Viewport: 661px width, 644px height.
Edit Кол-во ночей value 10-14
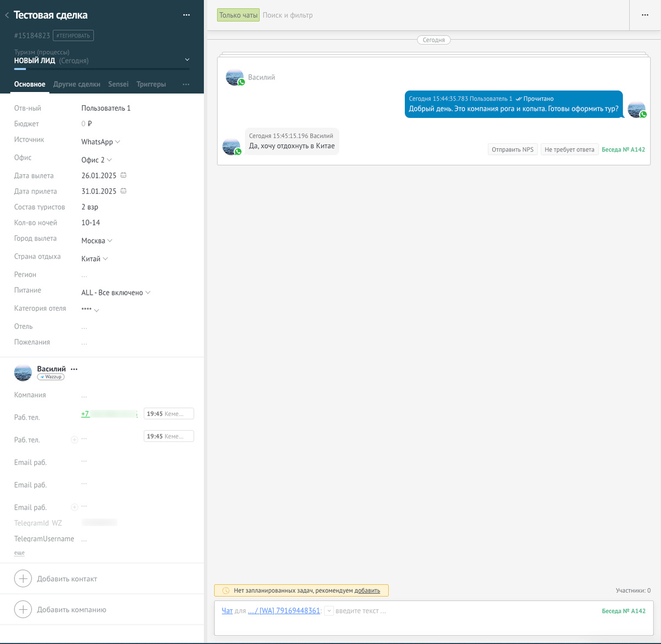tap(91, 223)
